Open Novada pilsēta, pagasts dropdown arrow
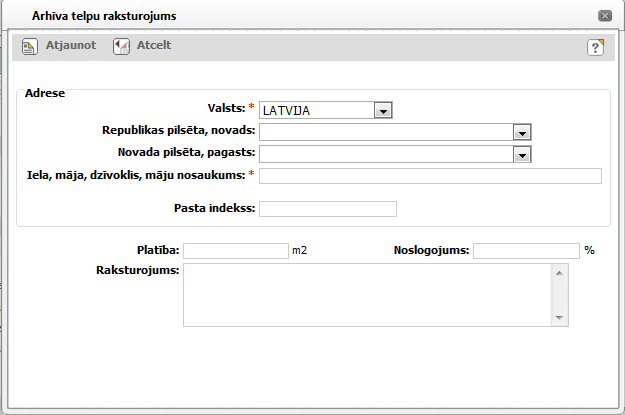The image size is (625, 415). pos(521,154)
